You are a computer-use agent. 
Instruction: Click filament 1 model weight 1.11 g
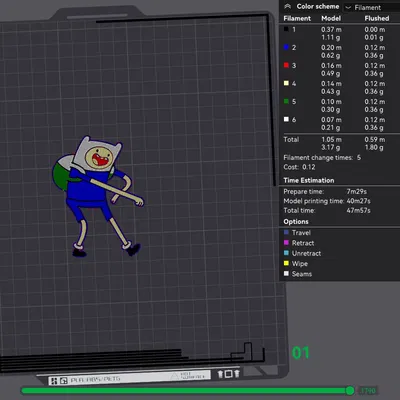point(331,38)
